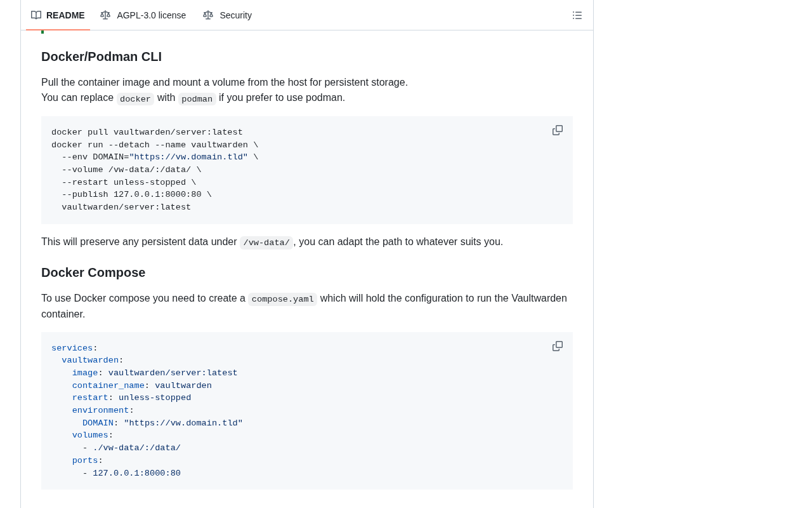Click the 'Pull the container image' paragraph
Viewport: 812px width, 508px height.
(x=225, y=90)
